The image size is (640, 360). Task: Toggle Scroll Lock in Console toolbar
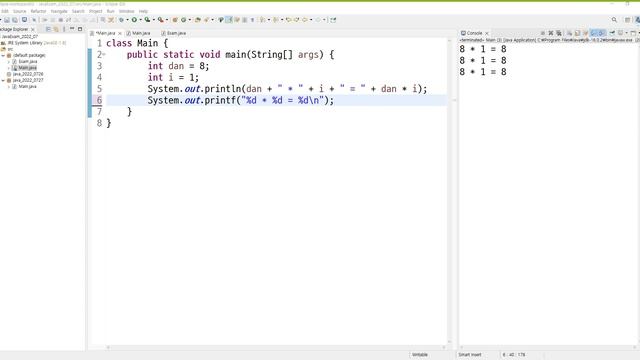[577, 33]
